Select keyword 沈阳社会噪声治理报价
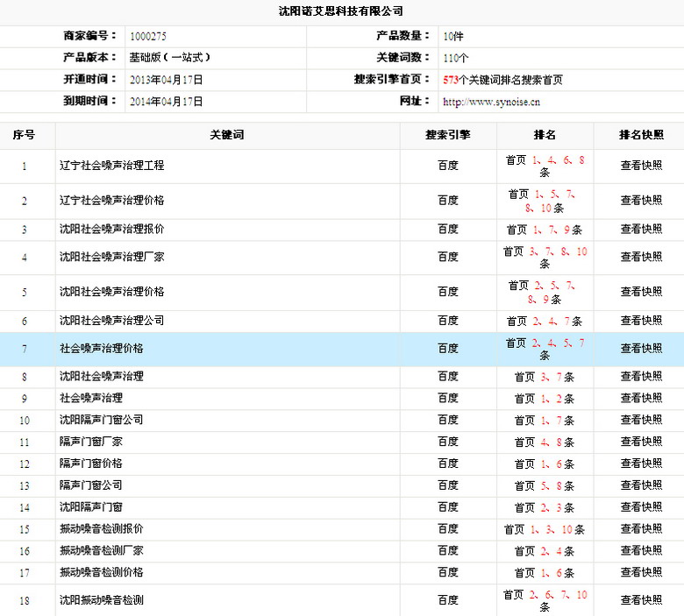 (x=112, y=230)
